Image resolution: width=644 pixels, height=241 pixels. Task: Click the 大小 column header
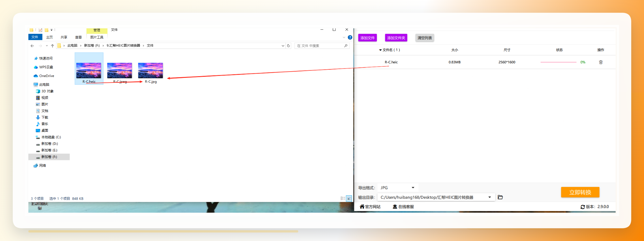click(455, 50)
